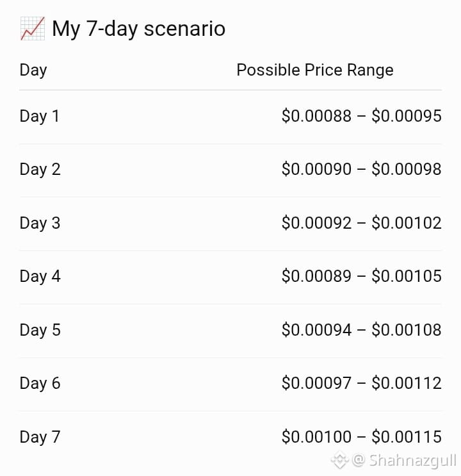This screenshot has height=476, width=461.
Task: Click the $0.00089 – $0.00105 range
Action: [362, 276]
